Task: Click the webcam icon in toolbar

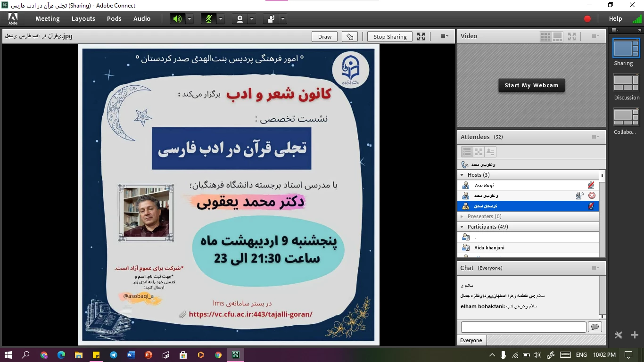Action: 240,19
